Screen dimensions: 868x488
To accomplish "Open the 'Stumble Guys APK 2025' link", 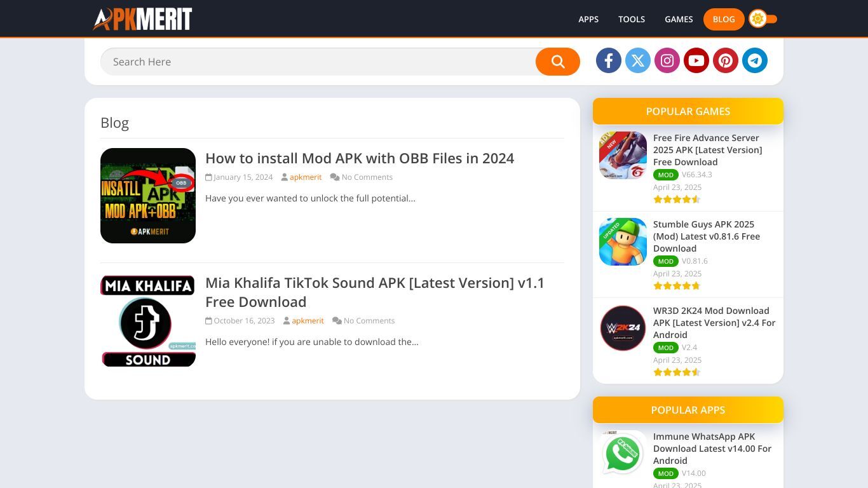I will tap(707, 236).
